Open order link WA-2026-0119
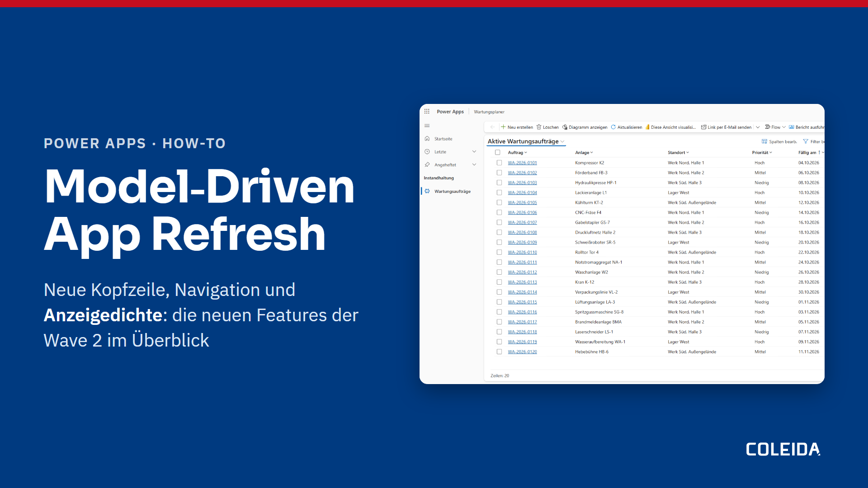The height and width of the screenshot is (488, 868). (x=522, y=342)
